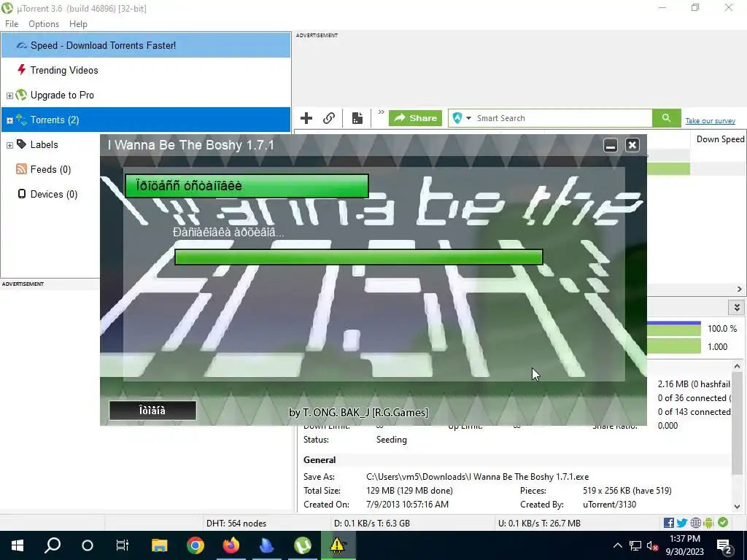Image resolution: width=747 pixels, height=560 pixels.
Task: Add a new torrent with the plus icon
Action: 306,118
